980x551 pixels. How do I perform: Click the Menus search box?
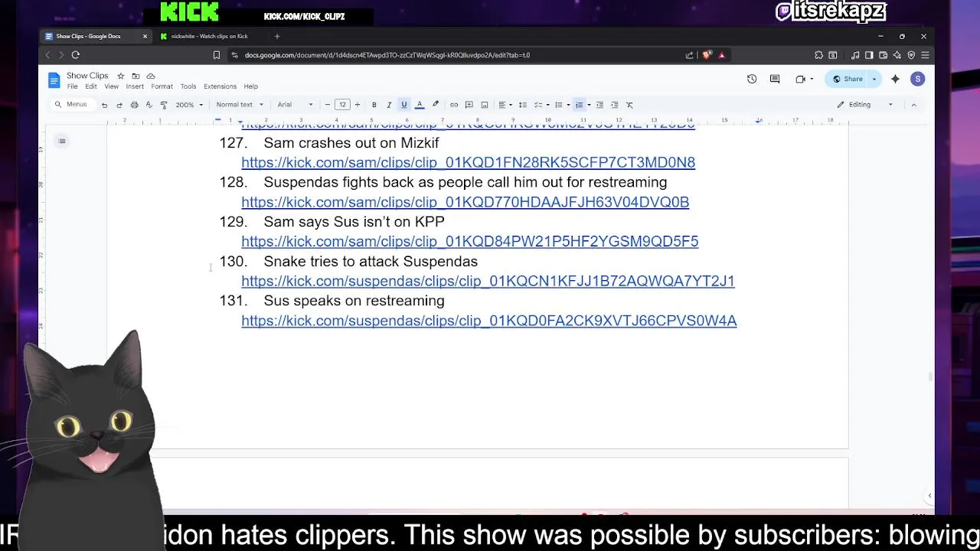click(x=71, y=105)
